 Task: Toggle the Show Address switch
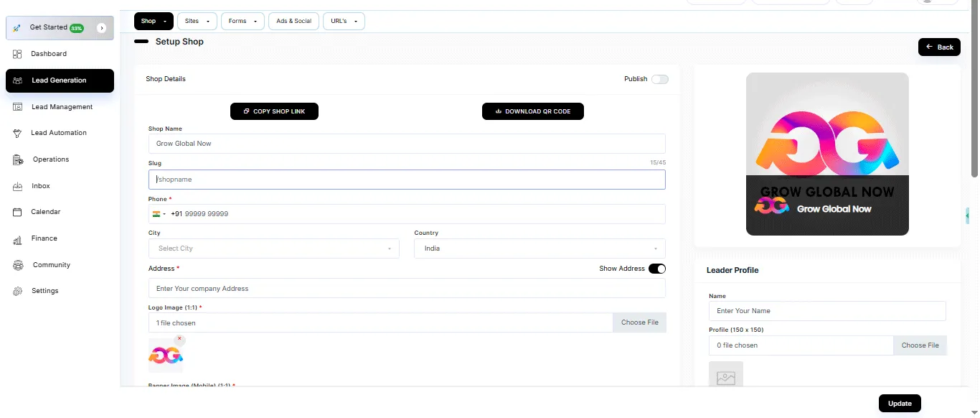click(x=657, y=269)
